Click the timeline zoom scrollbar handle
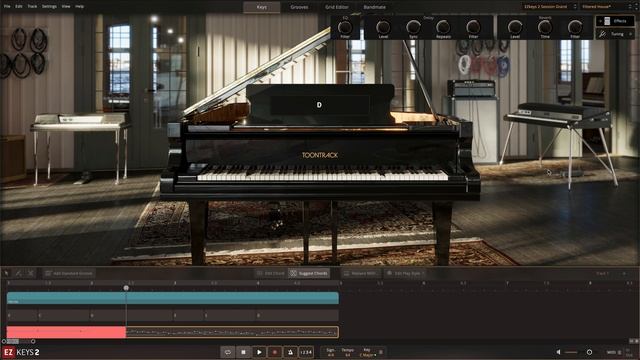Viewport: 640px width, 360px height. coord(13,341)
